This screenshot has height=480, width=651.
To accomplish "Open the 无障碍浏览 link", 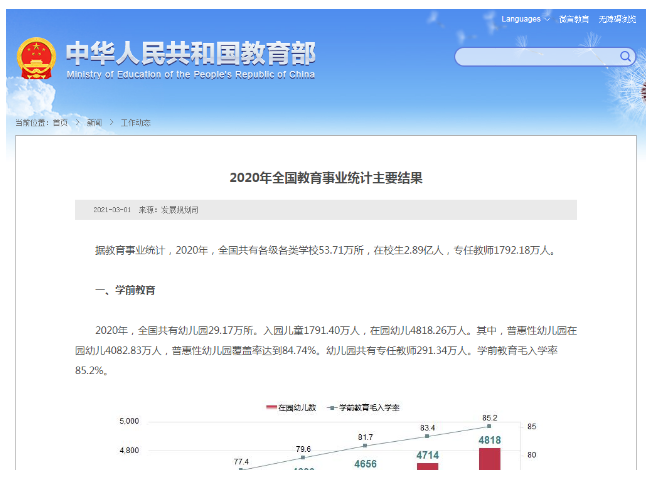I will 617,19.
